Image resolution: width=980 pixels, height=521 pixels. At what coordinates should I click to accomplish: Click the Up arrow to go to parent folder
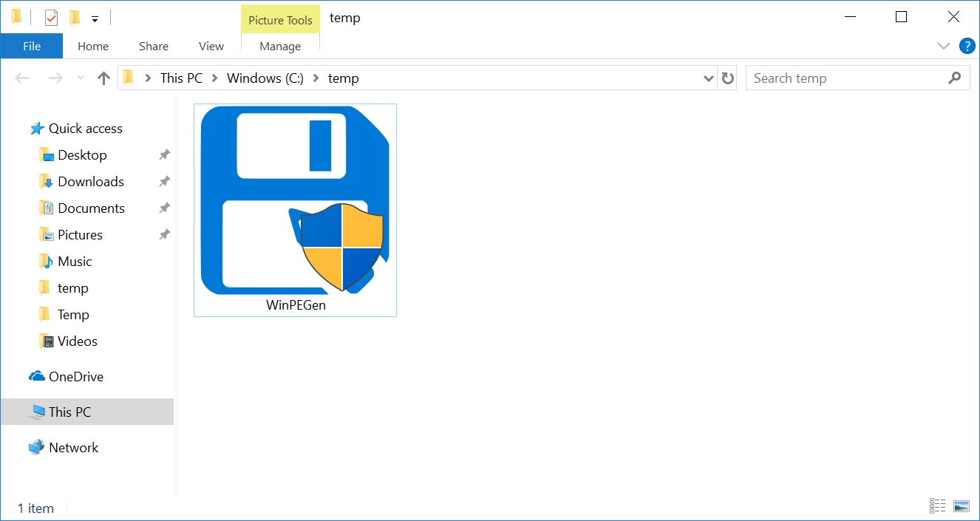coord(103,78)
